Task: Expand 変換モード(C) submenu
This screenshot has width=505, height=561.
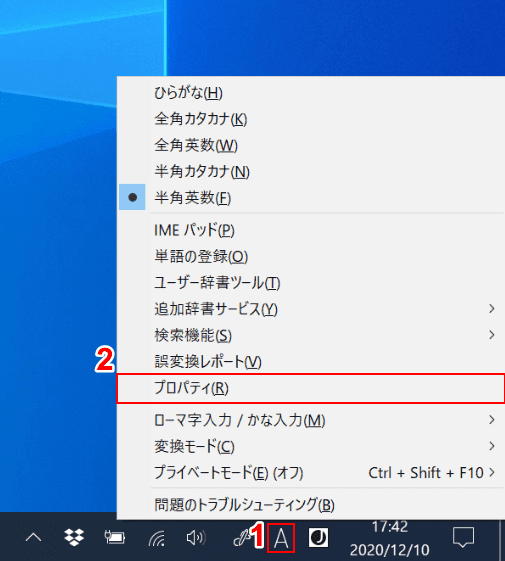Action: pos(311,446)
